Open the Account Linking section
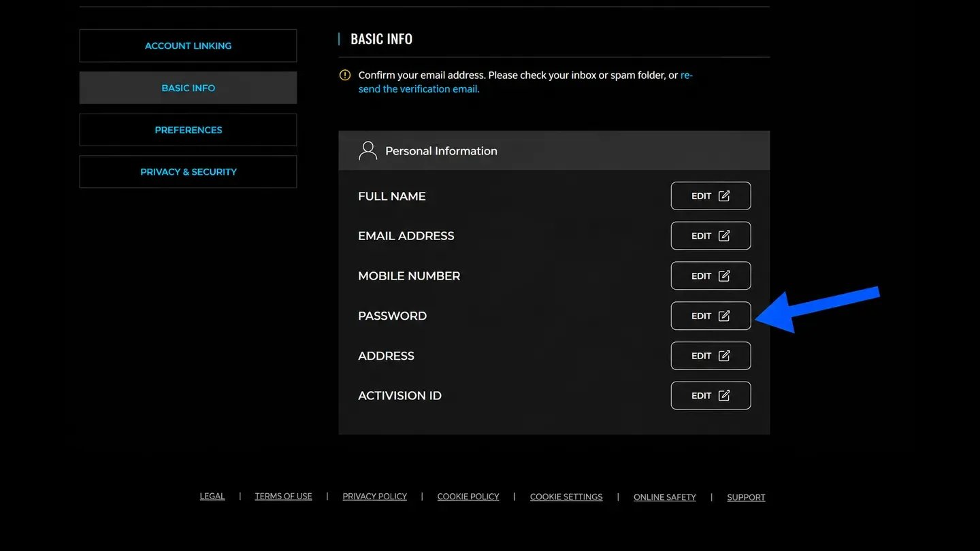This screenshot has height=551, width=980. (188, 46)
